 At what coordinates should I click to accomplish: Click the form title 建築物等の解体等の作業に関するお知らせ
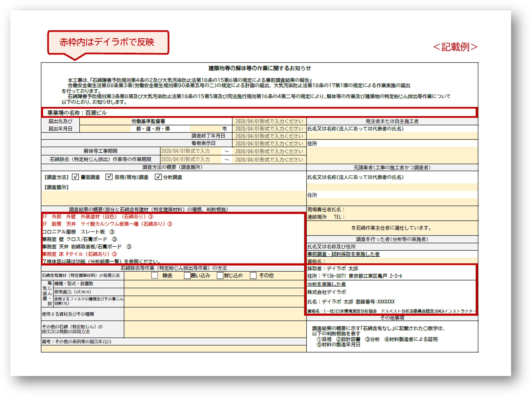coord(260,68)
